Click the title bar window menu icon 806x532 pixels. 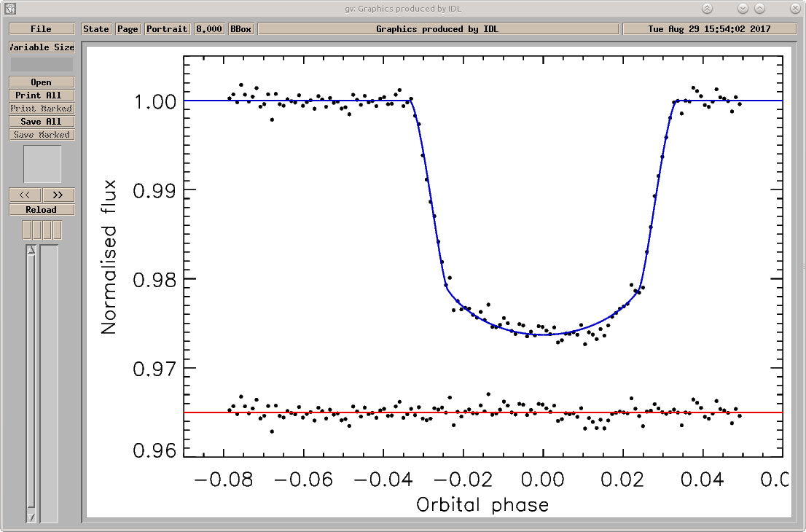pyautogui.click(x=9, y=8)
